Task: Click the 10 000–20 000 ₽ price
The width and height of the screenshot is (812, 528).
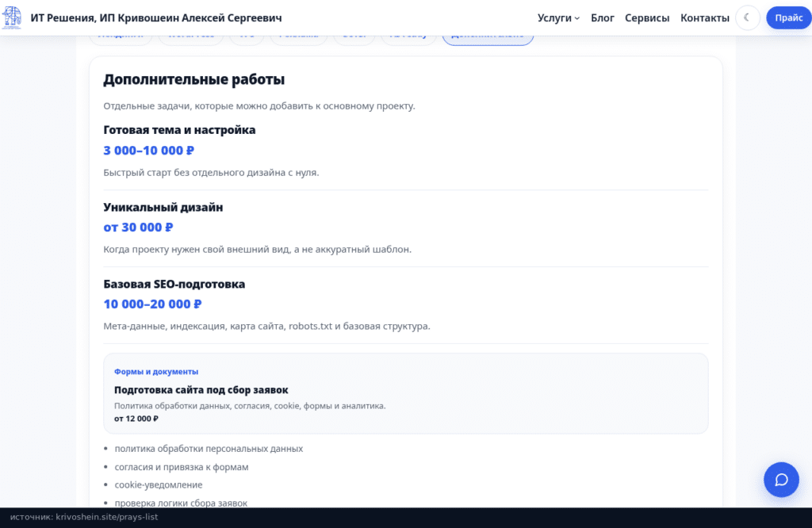Action: point(152,304)
